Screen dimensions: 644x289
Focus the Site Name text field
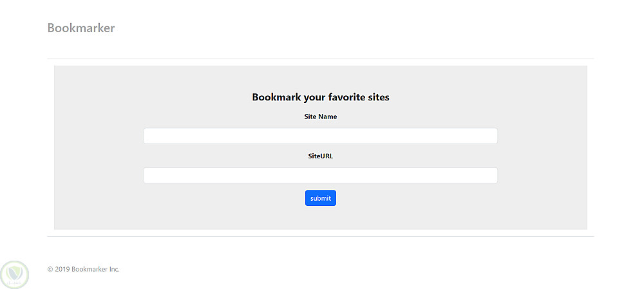[x=320, y=136]
